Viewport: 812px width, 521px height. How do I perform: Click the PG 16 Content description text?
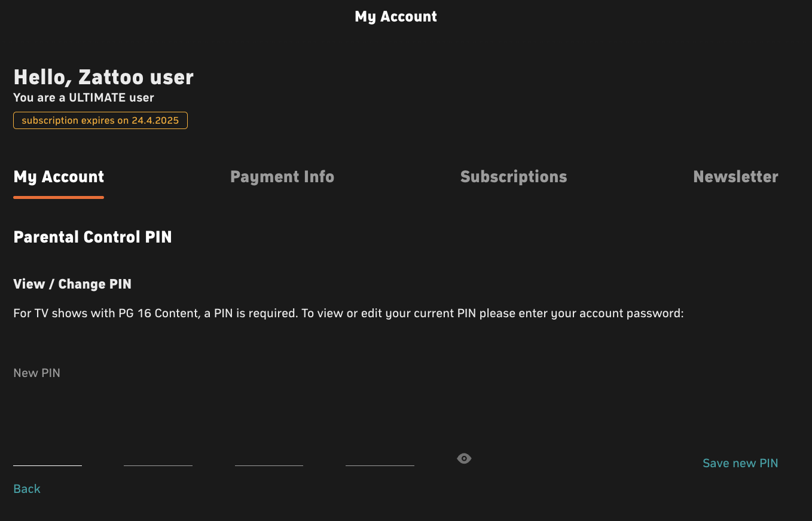(348, 314)
